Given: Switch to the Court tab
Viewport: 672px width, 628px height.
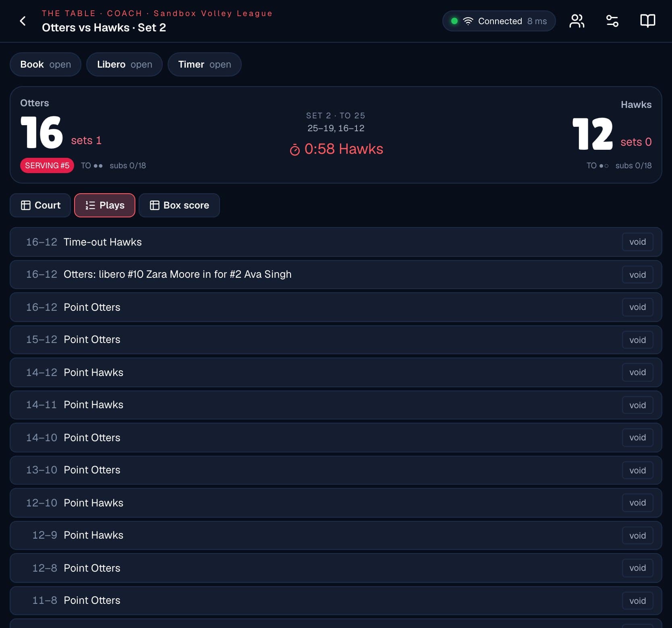Looking at the screenshot, I should [x=40, y=205].
